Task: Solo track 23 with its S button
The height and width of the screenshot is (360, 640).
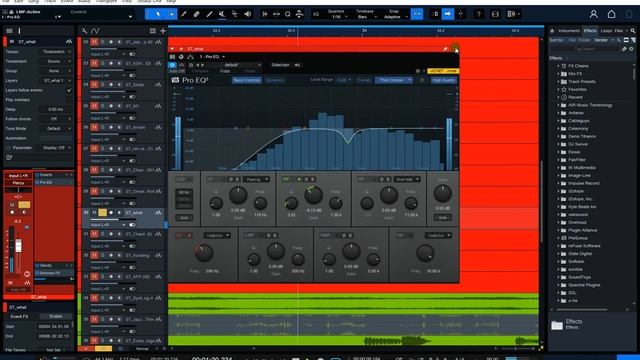Action: (102, 63)
